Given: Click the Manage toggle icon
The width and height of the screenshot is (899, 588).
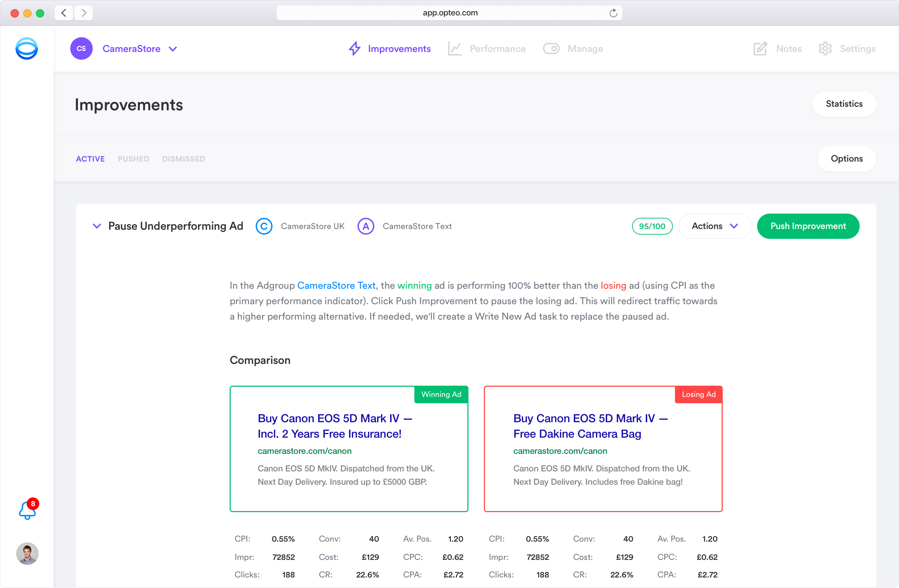Looking at the screenshot, I should (x=551, y=49).
